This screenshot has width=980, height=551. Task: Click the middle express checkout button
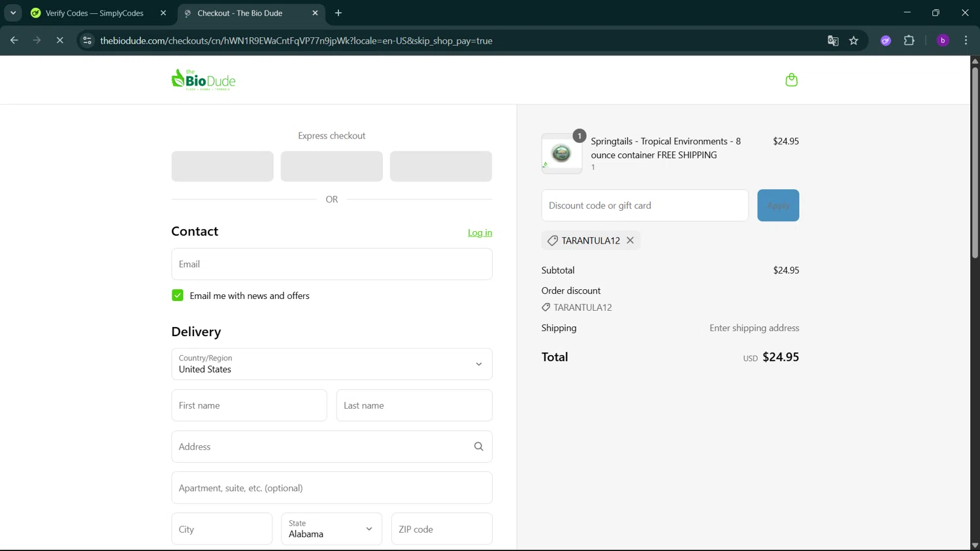click(x=331, y=166)
